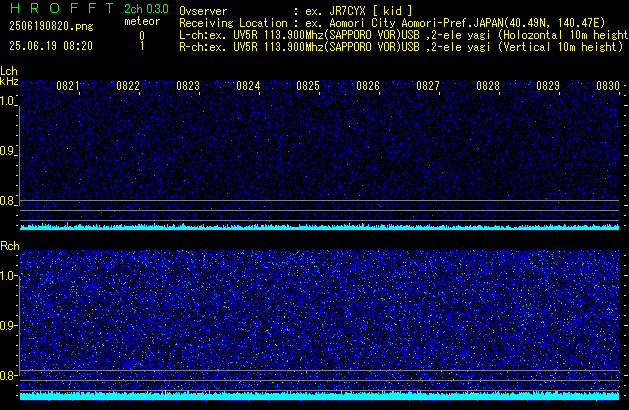The height and width of the screenshot is (410, 629).
Task: Click the 0.9 frequency label in Rch panel
Action: 7,325
